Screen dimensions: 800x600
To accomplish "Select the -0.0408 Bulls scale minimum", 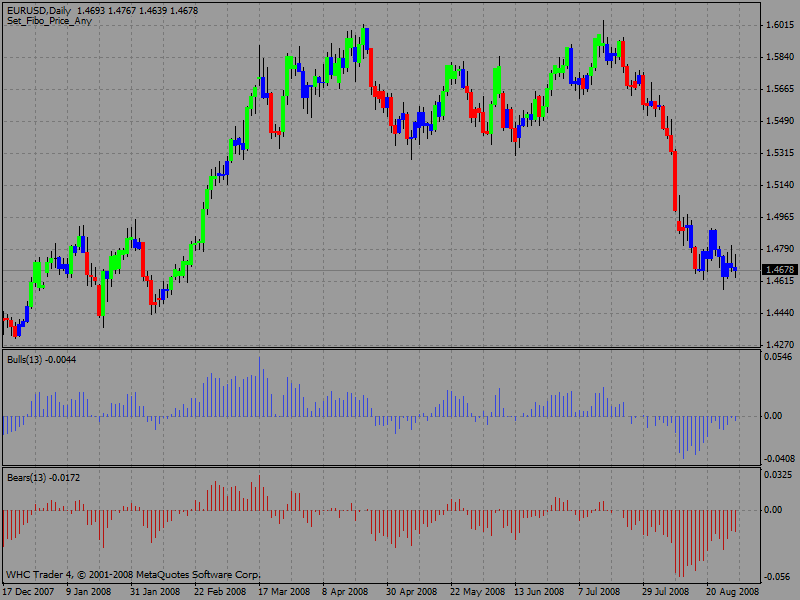I will [x=779, y=459].
